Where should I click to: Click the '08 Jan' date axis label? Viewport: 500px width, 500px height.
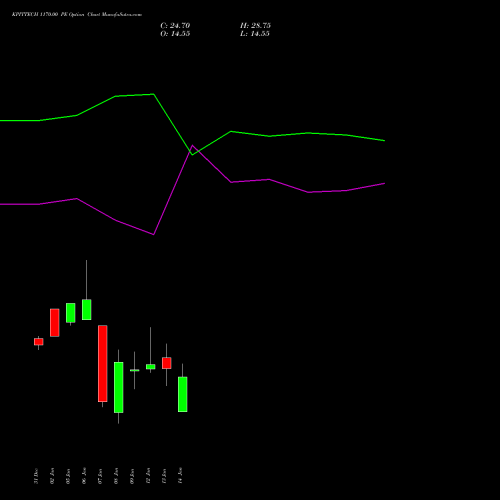[116, 476]
